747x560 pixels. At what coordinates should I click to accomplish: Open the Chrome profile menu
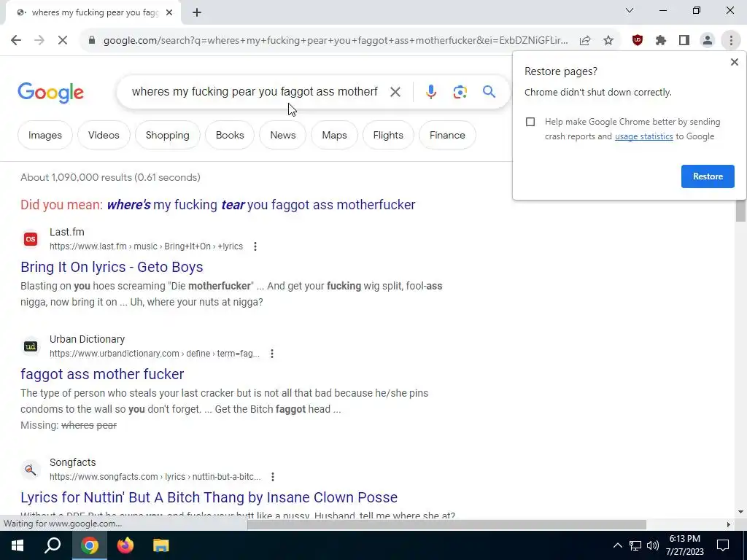(x=708, y=41)
